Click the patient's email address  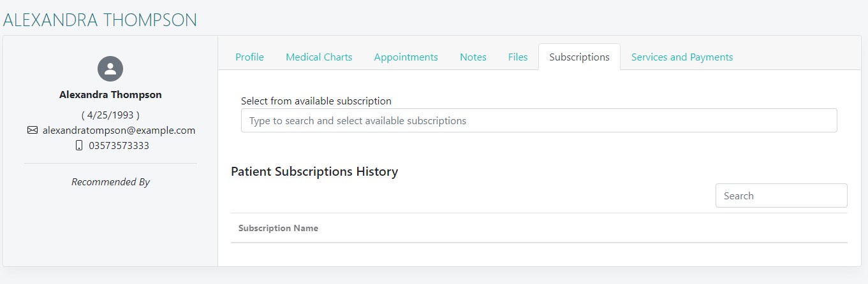(x=119, y=131)
